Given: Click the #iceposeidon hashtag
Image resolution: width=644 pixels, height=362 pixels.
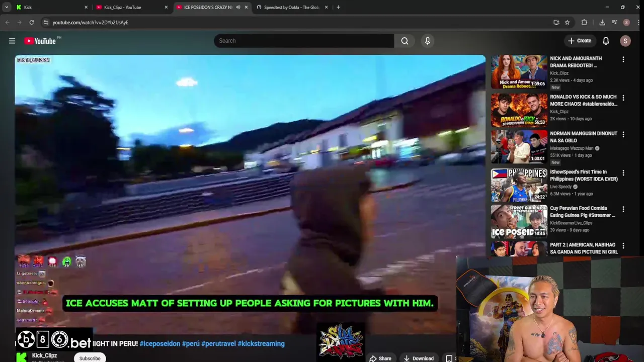Looking at the screenshot, I should coord(160,343).
